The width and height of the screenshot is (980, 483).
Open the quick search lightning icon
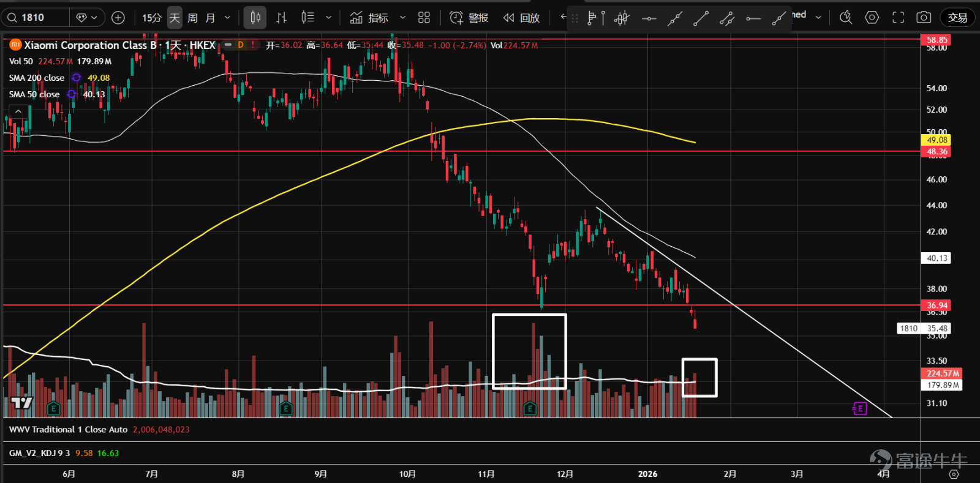click(846, 17)
